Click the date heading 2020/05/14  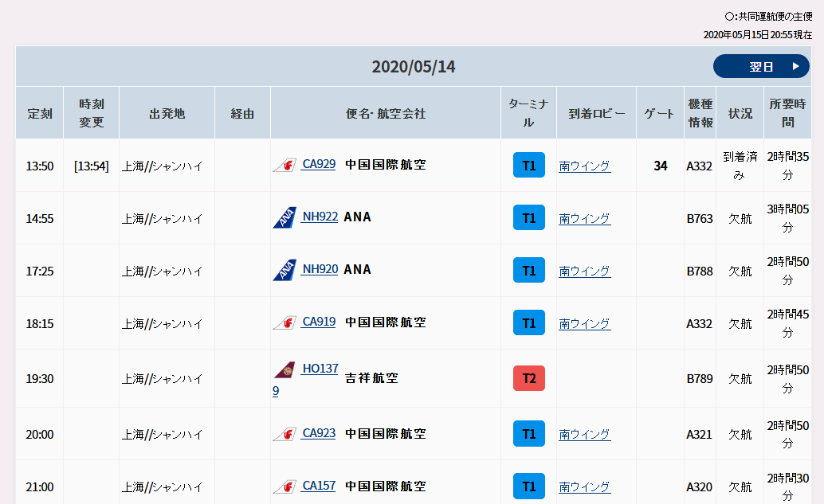click(x=414, y=67)
